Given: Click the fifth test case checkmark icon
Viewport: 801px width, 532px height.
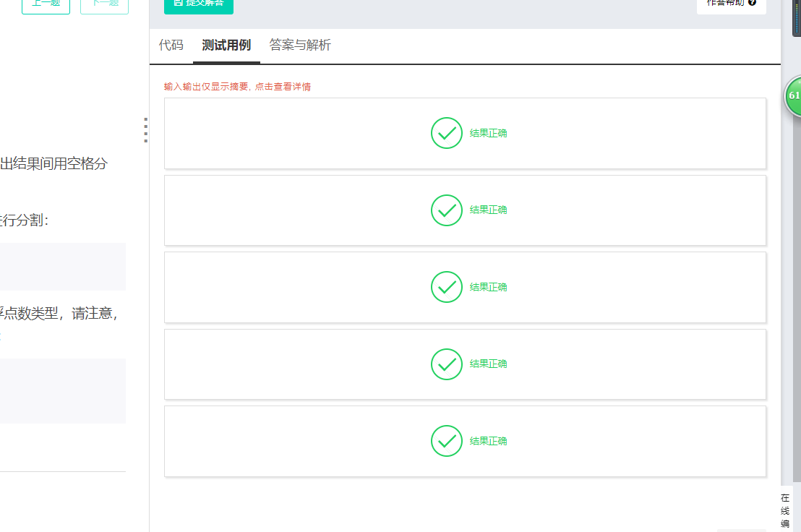Looking at the screenshot, I should 447,441.
